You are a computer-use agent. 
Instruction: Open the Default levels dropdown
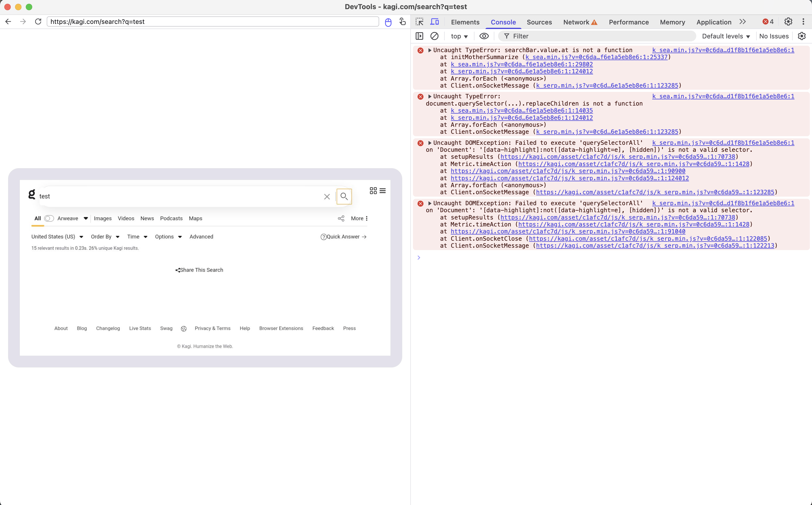726,36
